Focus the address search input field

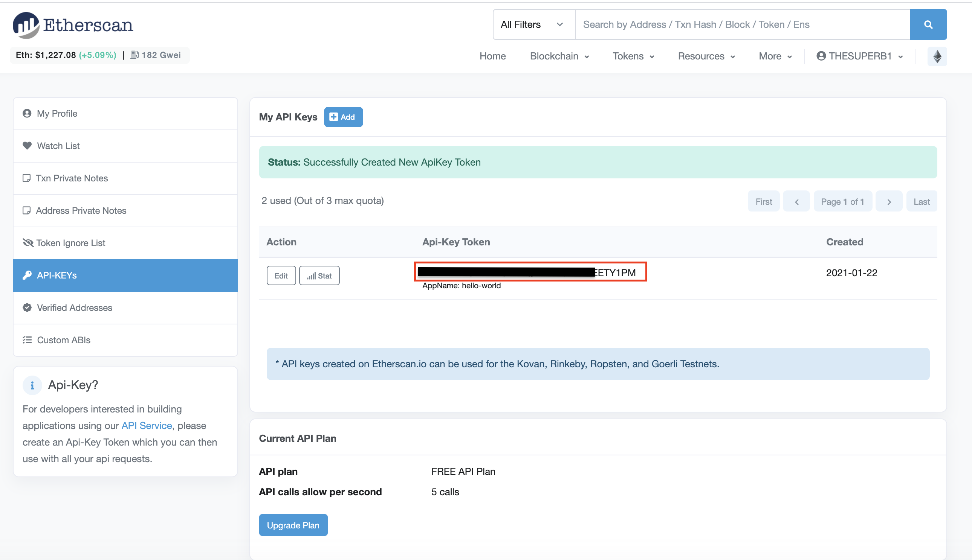click(x=741, y=24)
